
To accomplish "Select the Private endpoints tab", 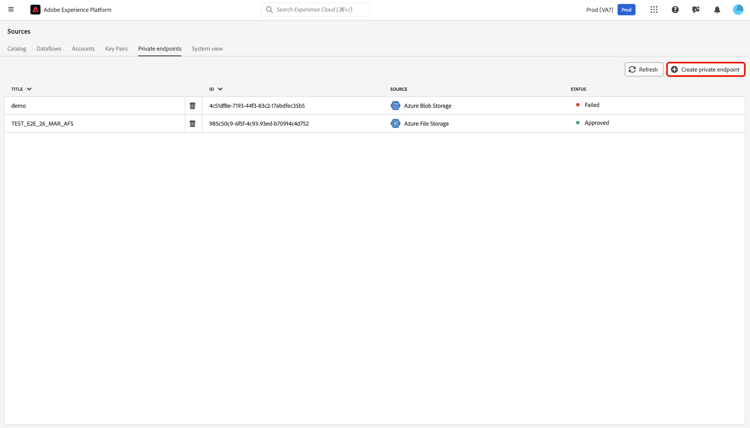I will (x=160, y=49).
